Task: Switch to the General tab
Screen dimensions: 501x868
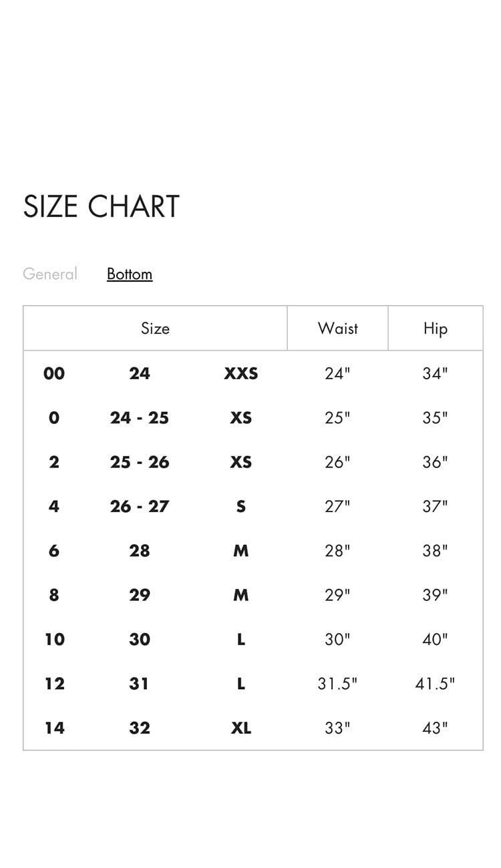Action: [x=50, y=274]
